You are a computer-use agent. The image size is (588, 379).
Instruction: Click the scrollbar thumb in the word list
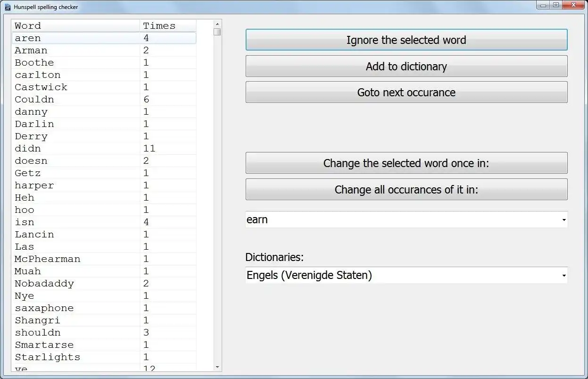tap(217, 32)
